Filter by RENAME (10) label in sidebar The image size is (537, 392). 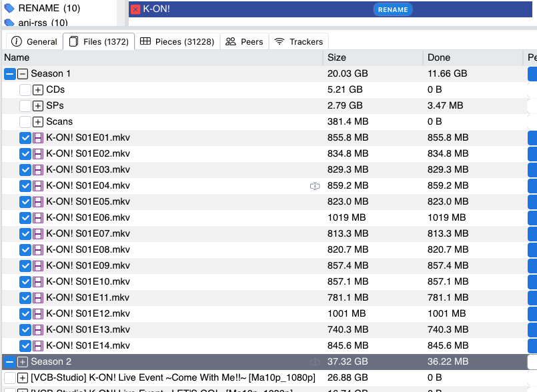click(x=49, y=8)
